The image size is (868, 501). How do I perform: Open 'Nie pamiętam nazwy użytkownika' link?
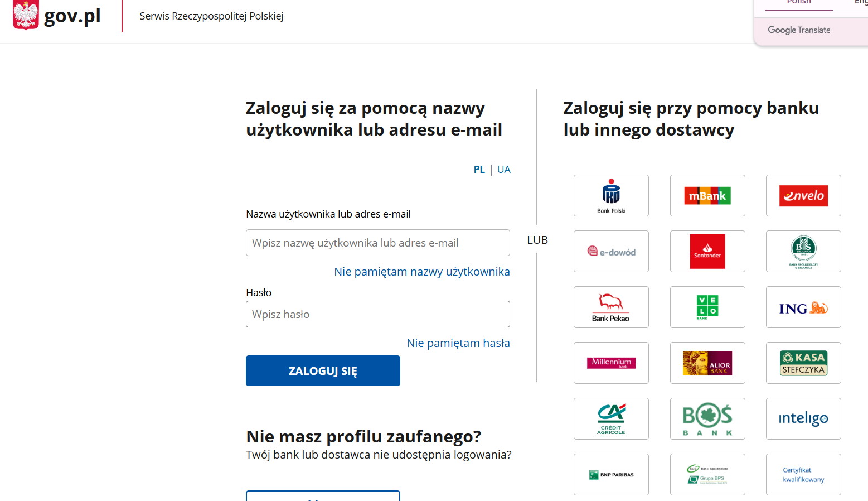coord(422,272)
